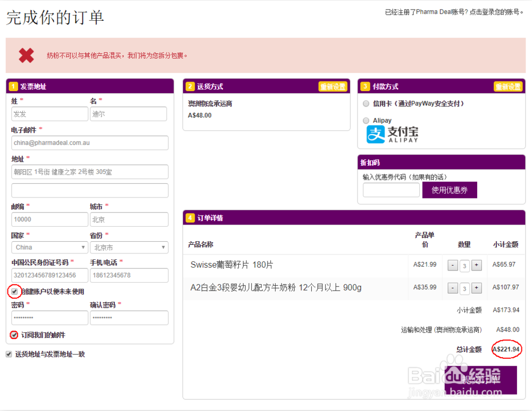Click the city field 北京
The width and height of the screenshot is (532, 411).
coord(129,219)
